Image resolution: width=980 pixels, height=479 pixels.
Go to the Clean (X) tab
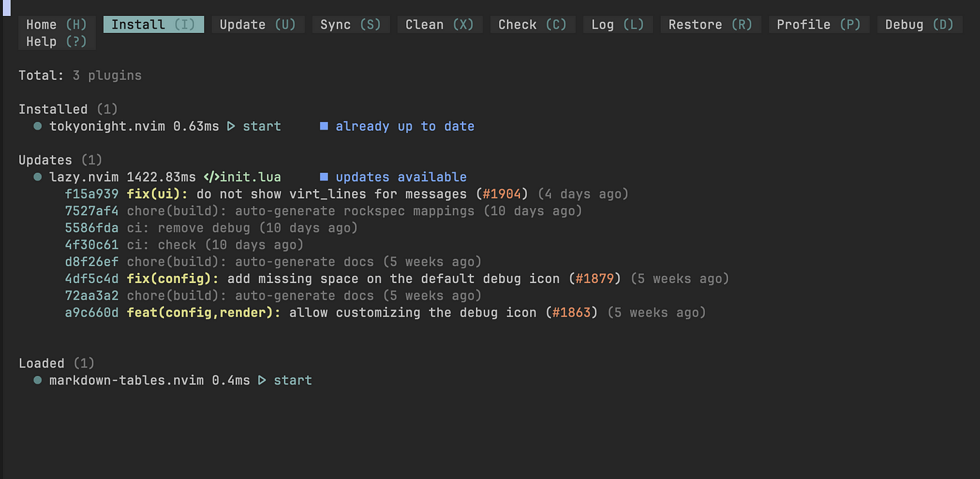pos(440,25)
